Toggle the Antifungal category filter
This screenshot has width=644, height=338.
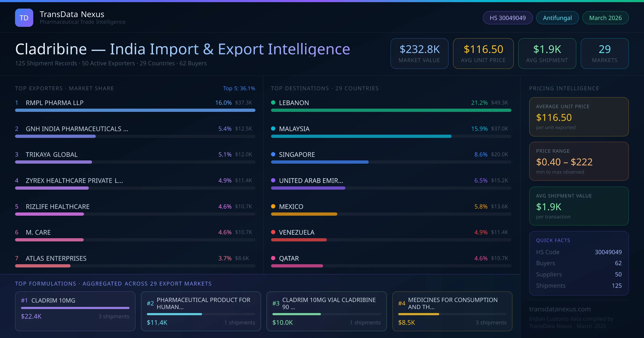(557, 17)
